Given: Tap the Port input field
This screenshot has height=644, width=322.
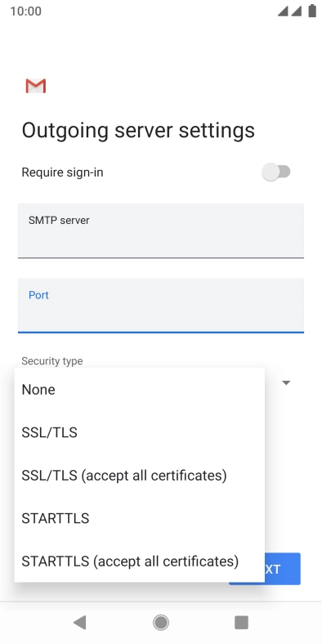Looking at the screenshot, I should (x=161, y=306).
